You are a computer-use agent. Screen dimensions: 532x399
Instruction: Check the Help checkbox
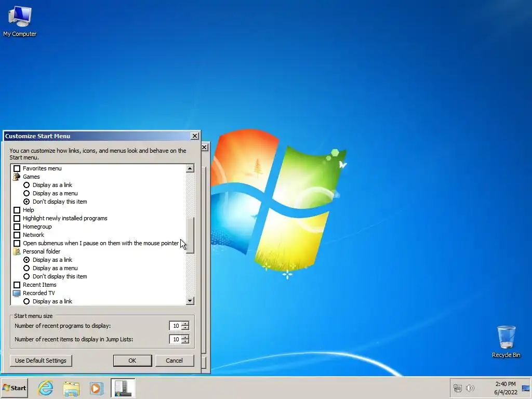click(17, 210)
